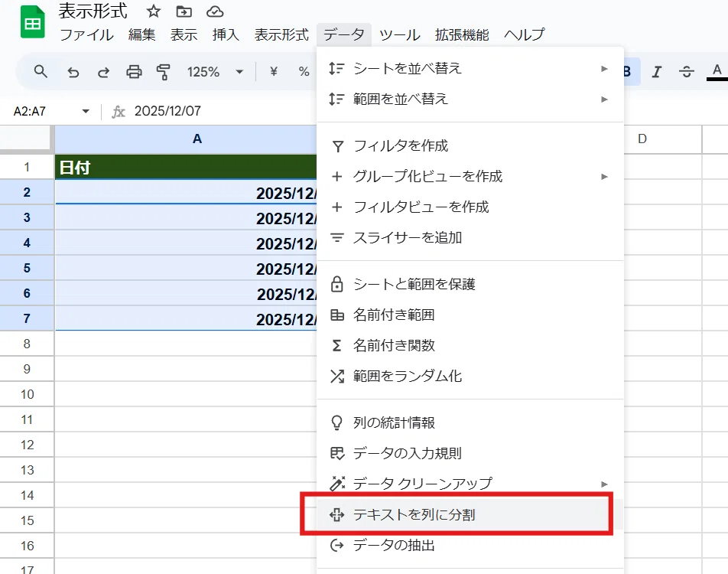This screenshot has width=728, height=574.
Task: Open the ヘルプ menu
Action: pyautogui.click(x=524, y=35)
